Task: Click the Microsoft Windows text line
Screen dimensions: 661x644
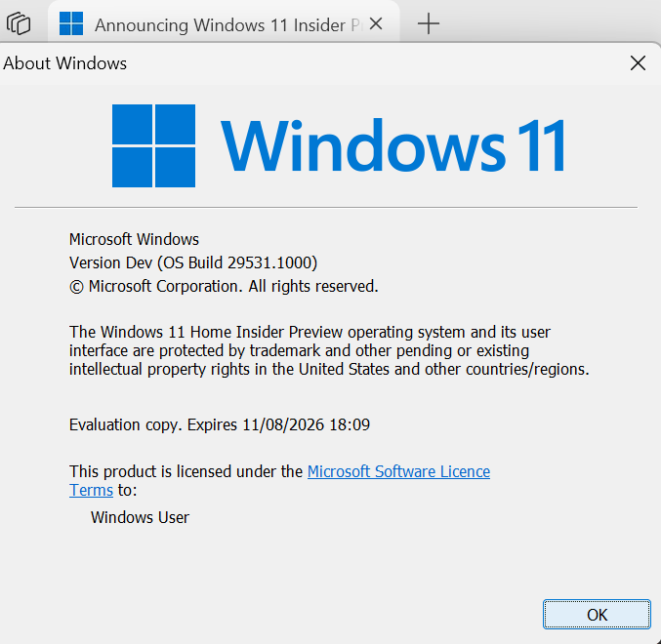Action: 134,239
